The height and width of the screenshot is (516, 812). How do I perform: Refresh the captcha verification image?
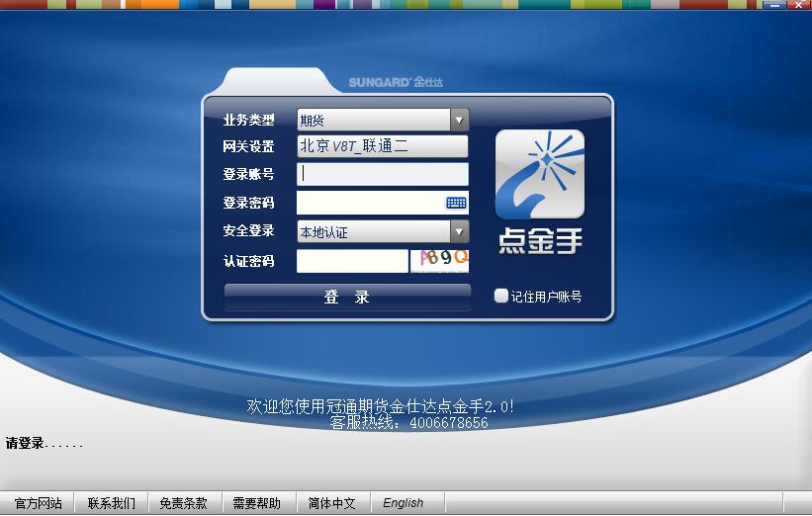[x=440, y=260]
